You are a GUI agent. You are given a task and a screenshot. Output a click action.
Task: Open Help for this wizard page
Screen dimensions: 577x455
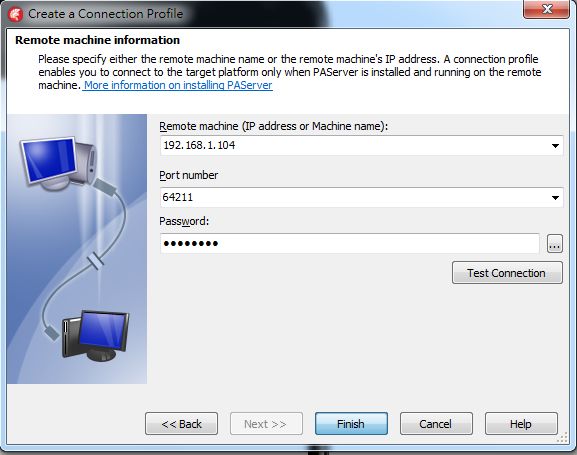pyautogui.click(x=521, y=424)
